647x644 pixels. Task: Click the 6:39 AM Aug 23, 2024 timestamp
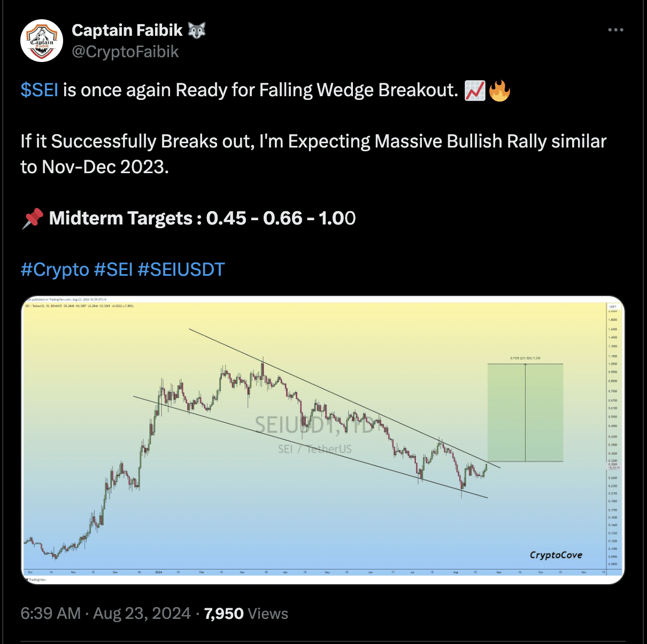click(x=105, y=614)
